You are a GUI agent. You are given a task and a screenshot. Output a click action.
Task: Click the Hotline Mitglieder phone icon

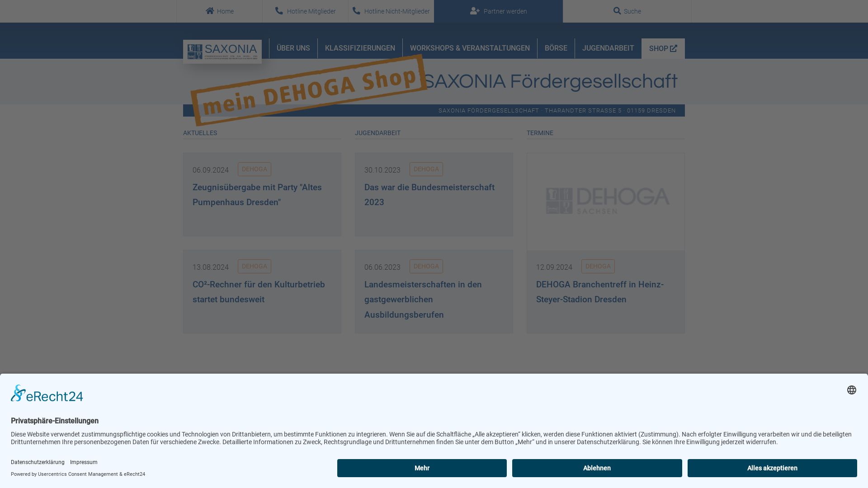pyautogui.click(x=279, y=11)
